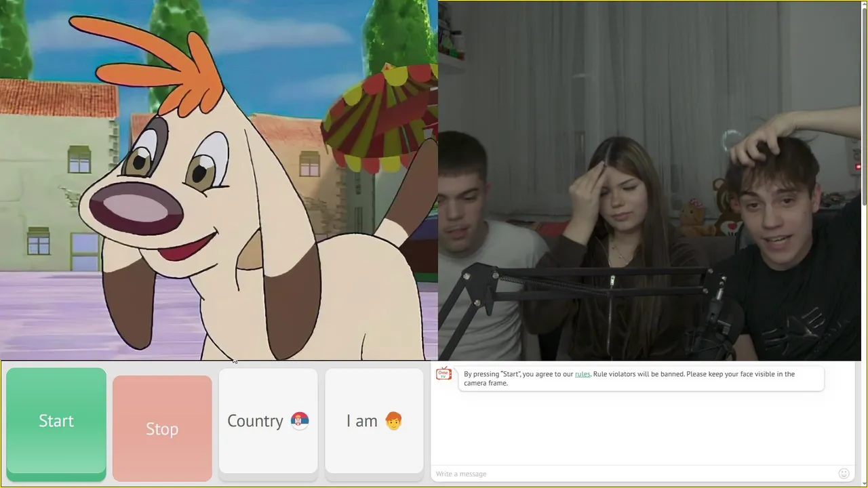This screenshot has height=488, width=868.
Task: Open the Country selector
Action: click(x=268, y=421)
